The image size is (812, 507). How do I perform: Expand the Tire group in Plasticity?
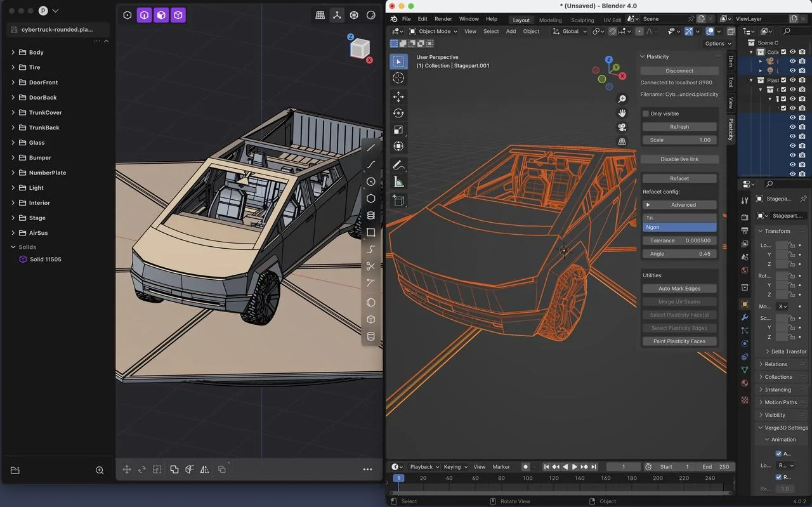pos(13,67)
